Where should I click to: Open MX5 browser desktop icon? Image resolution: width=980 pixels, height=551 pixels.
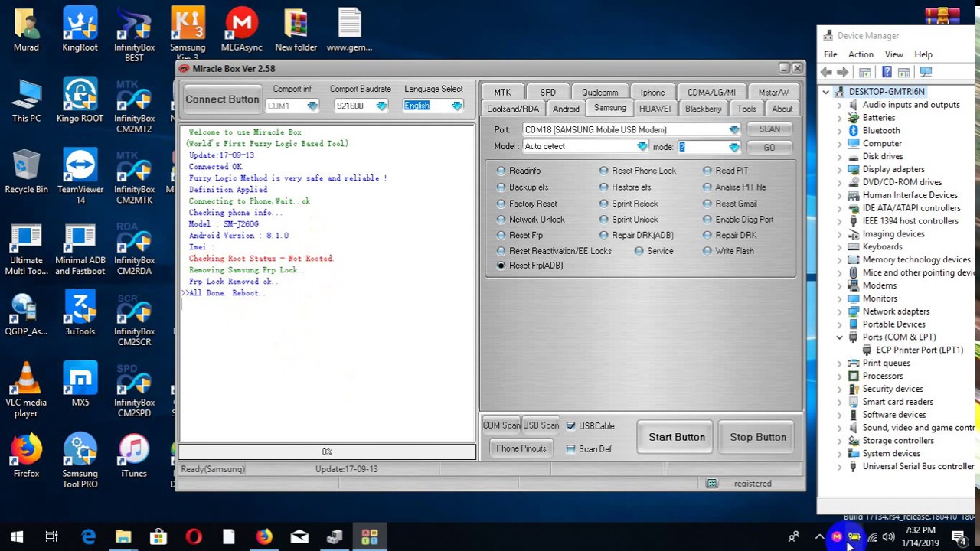[x=80, y=385]
